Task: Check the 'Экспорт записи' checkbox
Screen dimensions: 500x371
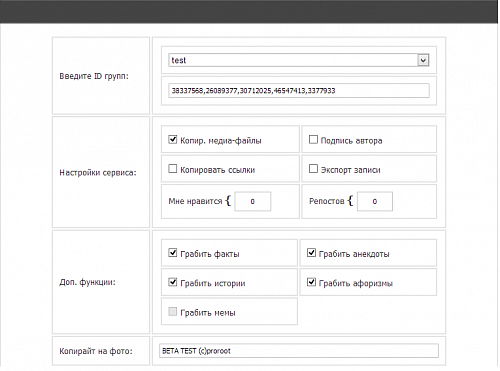Action: tap(313, 169)
